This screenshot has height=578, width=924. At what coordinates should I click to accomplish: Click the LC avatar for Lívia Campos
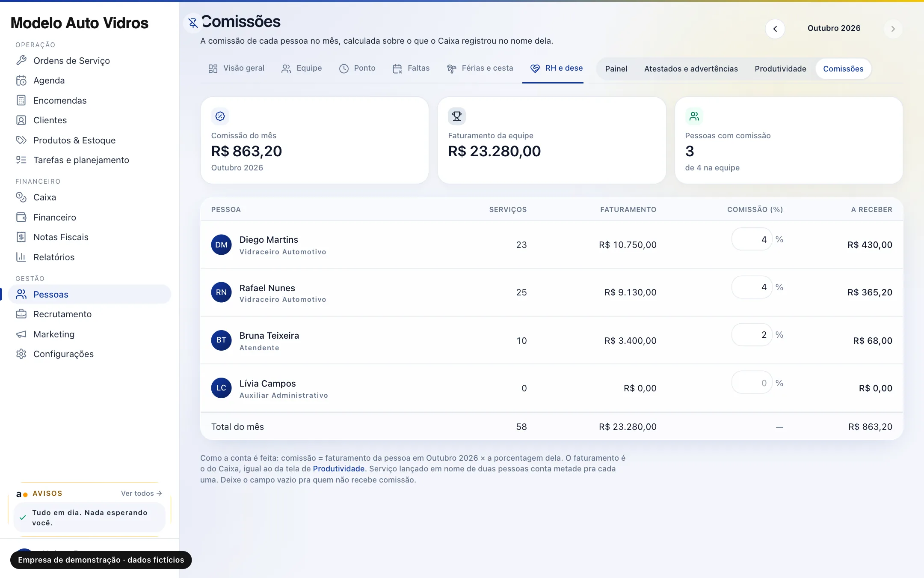(221, 388)
